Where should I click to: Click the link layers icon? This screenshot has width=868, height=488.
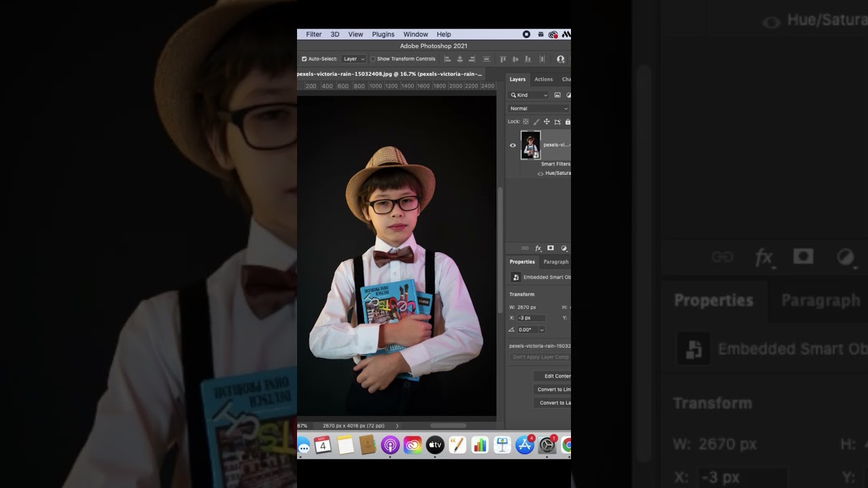pyautogui.click(x=525, y=248)
